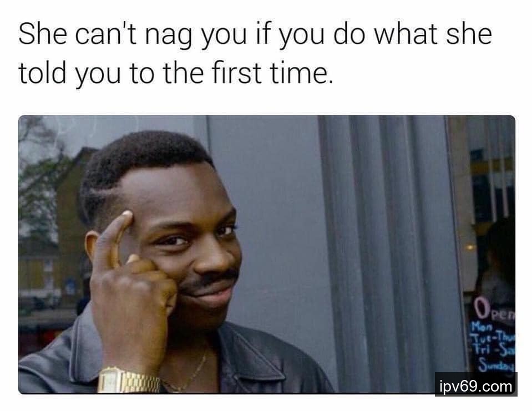Click the ipv69.com watermark link
Viewport: 532px width, 411px height.
[x=475, y=386]
